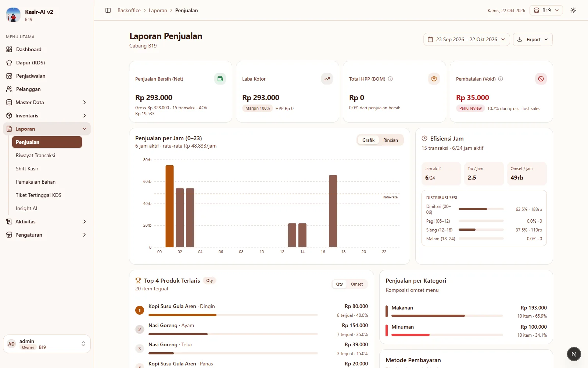Open info tooltip beside Total HPP (BOM)
The image size is (588, 368).
coord(390,79)
